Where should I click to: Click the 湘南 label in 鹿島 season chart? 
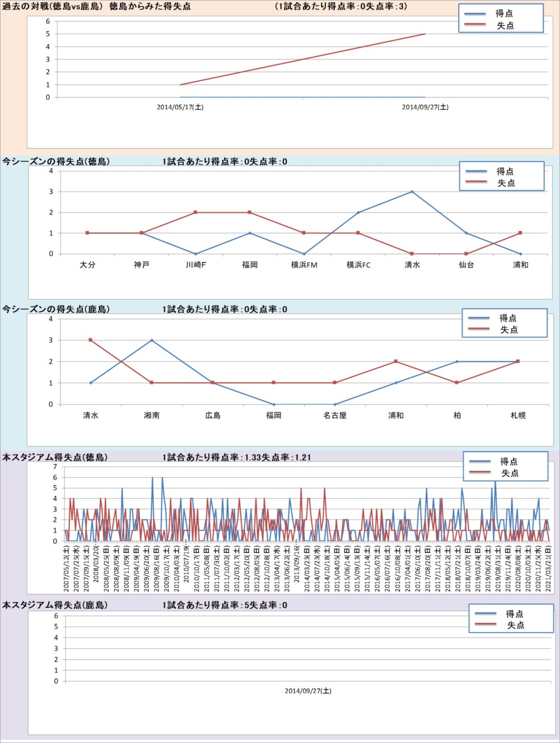pos(152,416)
